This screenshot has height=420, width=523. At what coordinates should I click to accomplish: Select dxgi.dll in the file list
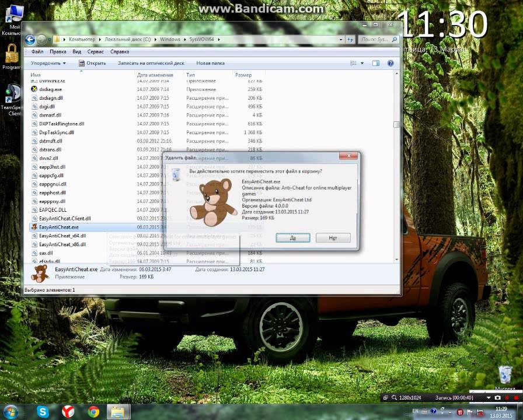(47, 107)
